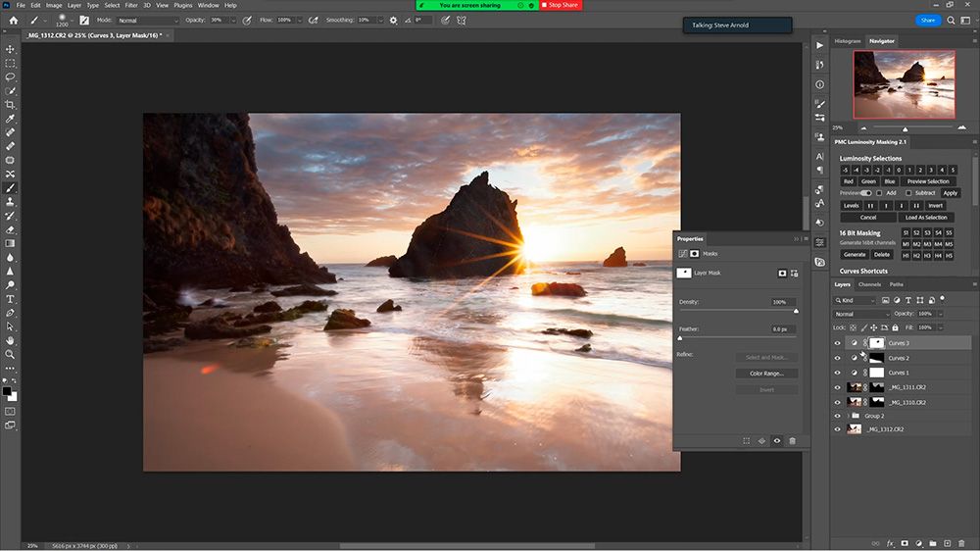Open the Filter menu
The height and width of the screenshot is (551, 980).
point(130,5)
